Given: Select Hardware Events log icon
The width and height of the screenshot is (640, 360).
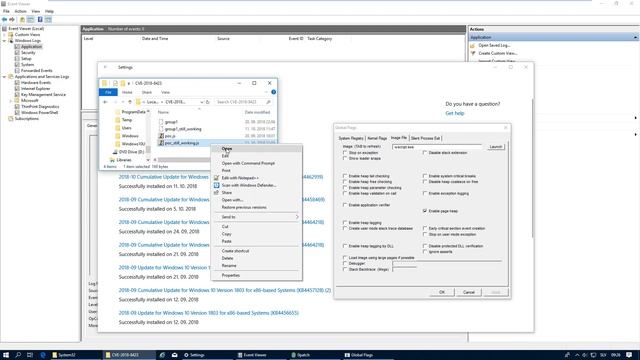Looking at the screenshot, I should pyautogui.click(x=17, y=82).
